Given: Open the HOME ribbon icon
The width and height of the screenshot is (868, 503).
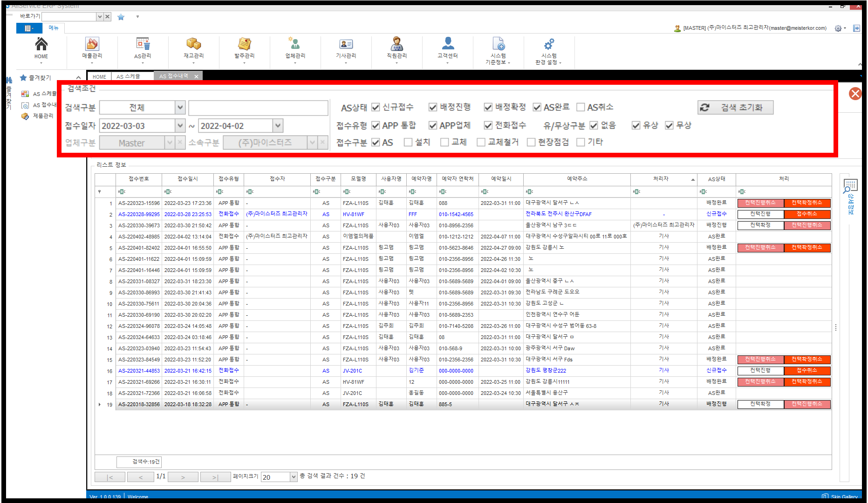Looking at the screenshot, I should [x=41, y=44].
